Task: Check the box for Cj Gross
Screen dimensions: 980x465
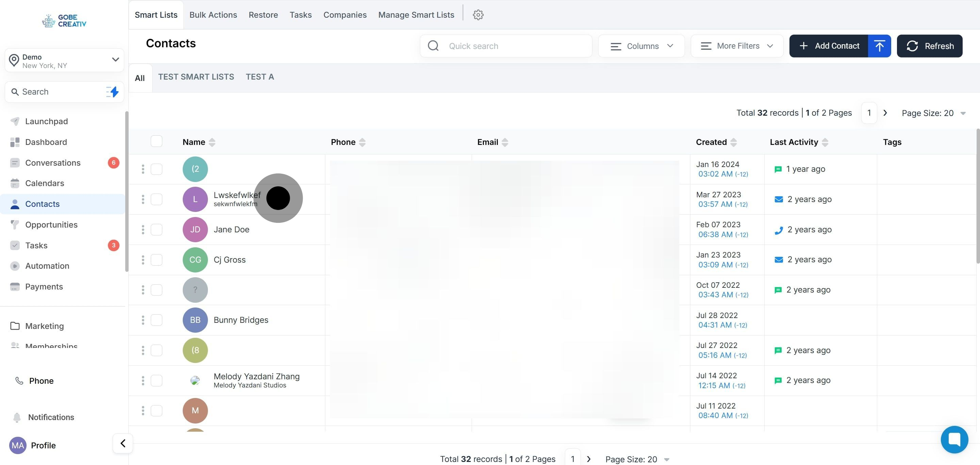Action: (157, 260)
